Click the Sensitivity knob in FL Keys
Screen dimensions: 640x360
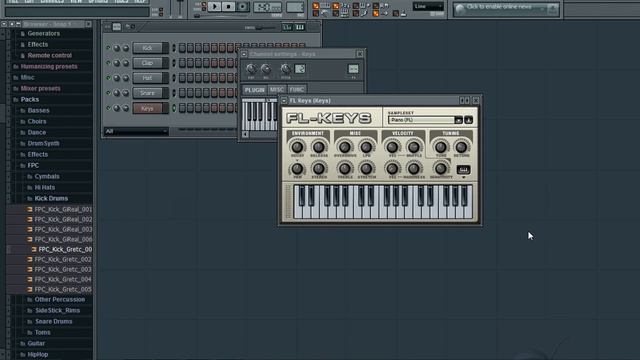click(440, 168)
